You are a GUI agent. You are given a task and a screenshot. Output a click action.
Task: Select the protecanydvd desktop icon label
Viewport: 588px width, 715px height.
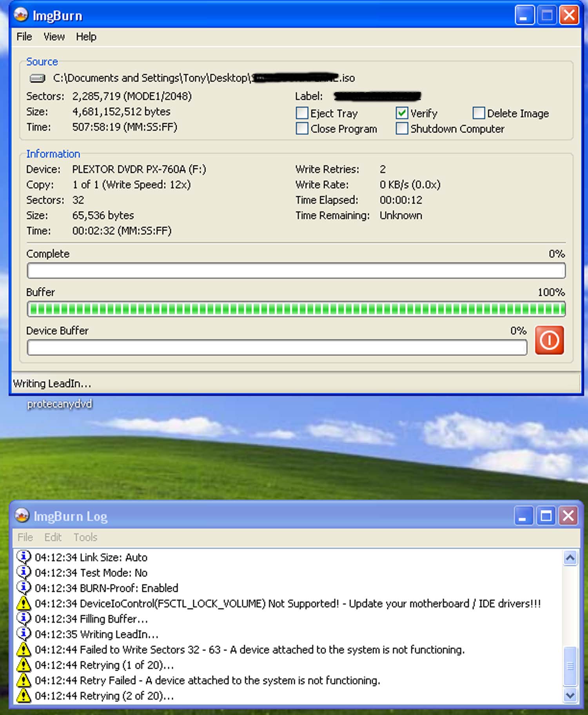coord(60,404)
